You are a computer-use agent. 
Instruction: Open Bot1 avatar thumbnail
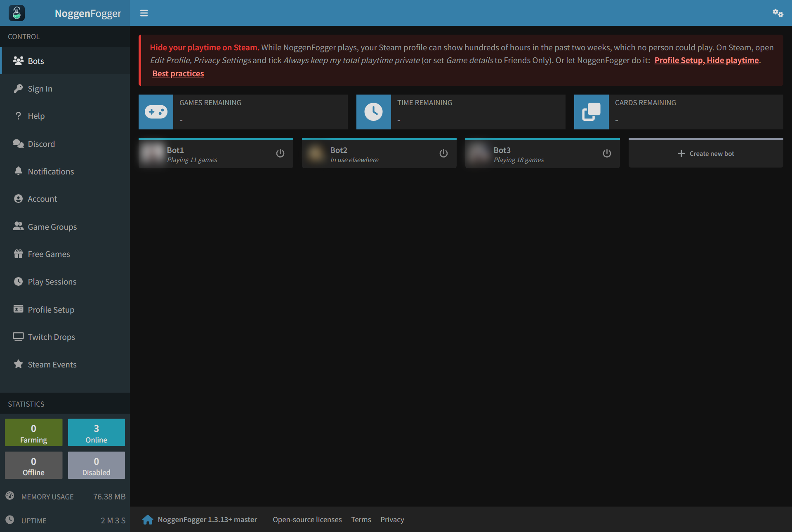point(152,153)
